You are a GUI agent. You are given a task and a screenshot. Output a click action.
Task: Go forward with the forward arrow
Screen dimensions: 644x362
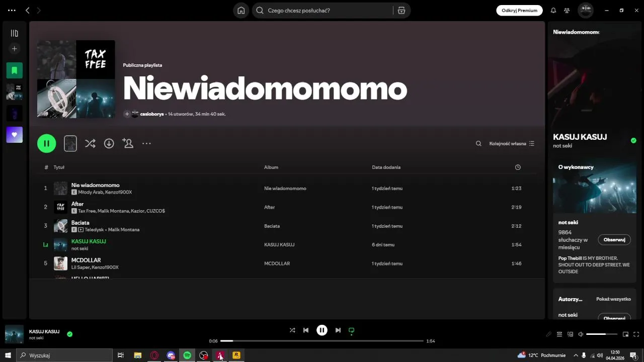tap(39, 10)
